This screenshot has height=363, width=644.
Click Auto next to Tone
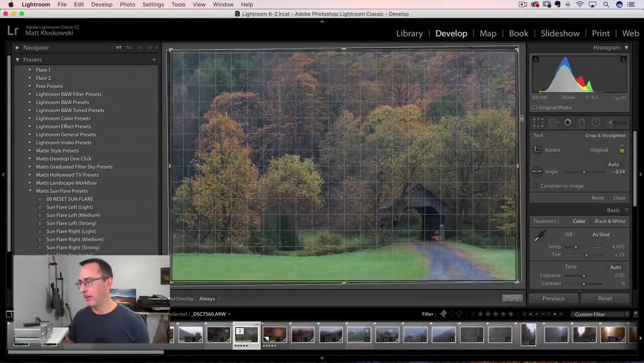click(616, 267)
